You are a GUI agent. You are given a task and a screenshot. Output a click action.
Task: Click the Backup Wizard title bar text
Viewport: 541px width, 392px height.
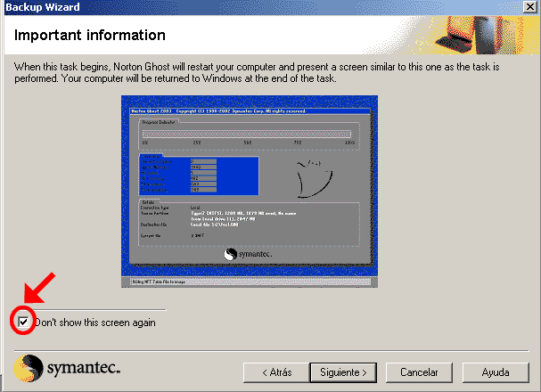tap(43, 7)
